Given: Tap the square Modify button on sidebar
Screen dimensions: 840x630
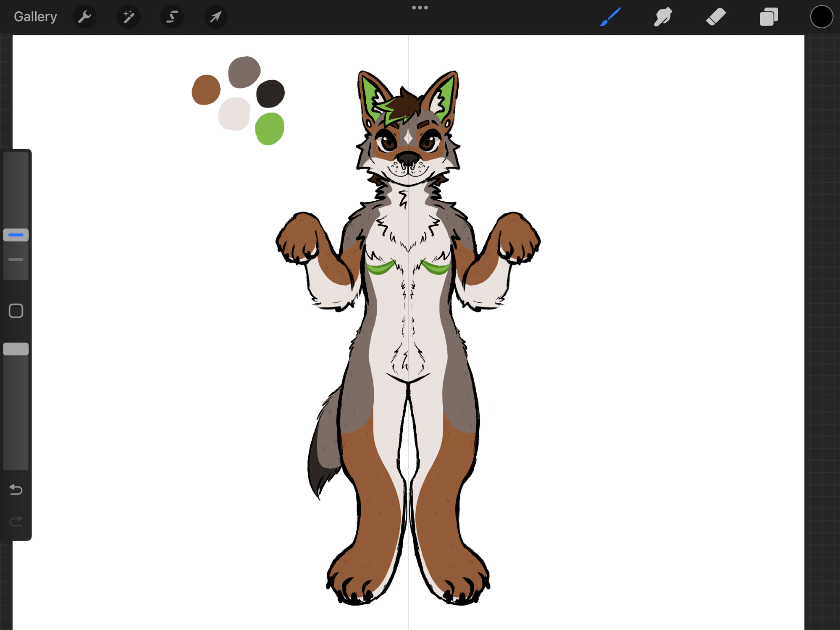Looking at the screenshot, I should pos(16,311).
